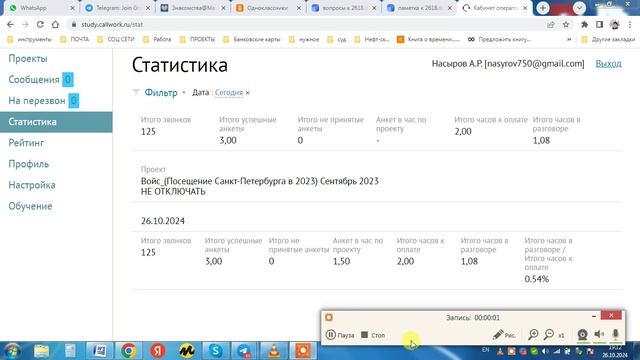Open a new browser tab

[x=543, y=8]
